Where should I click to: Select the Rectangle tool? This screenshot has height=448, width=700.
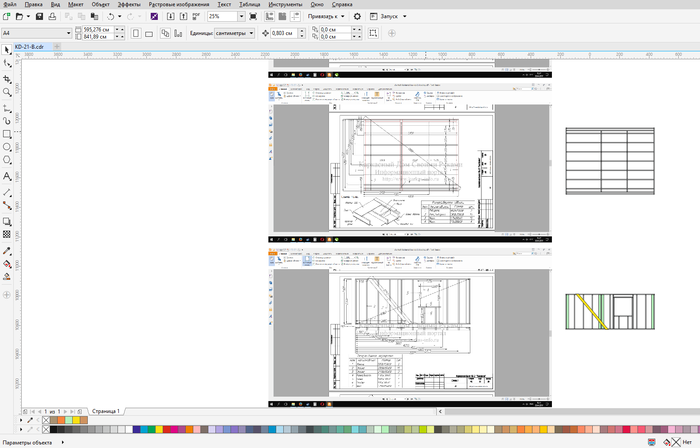pos(7,133)
